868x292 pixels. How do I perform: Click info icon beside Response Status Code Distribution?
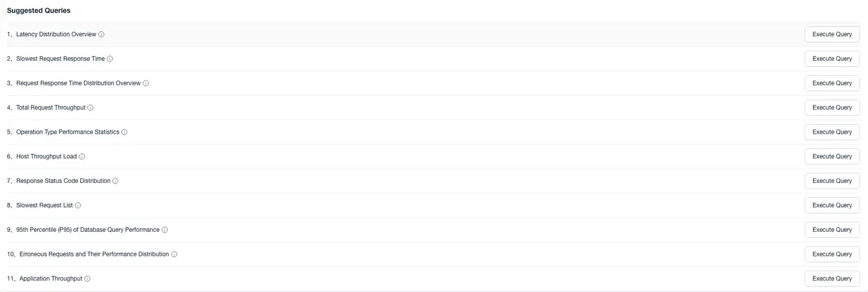pyautogui.click(x=115, y=181)
